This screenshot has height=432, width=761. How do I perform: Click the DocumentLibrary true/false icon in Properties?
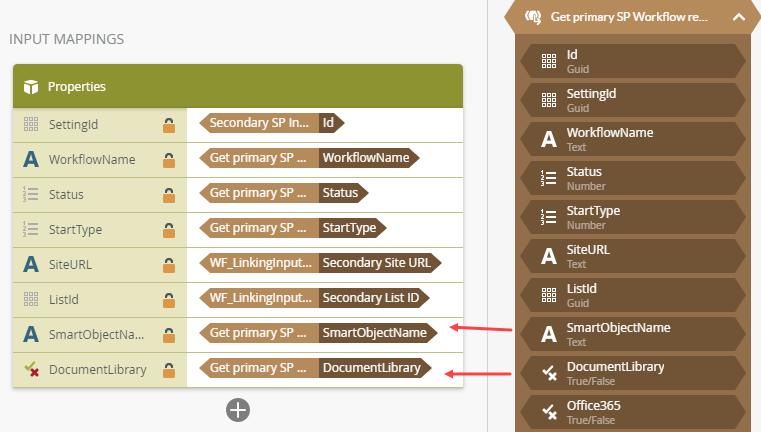point(30,369)
